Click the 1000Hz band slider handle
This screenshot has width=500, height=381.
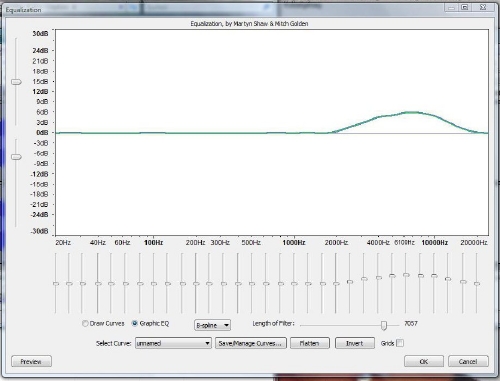click(x=294, y=284)
